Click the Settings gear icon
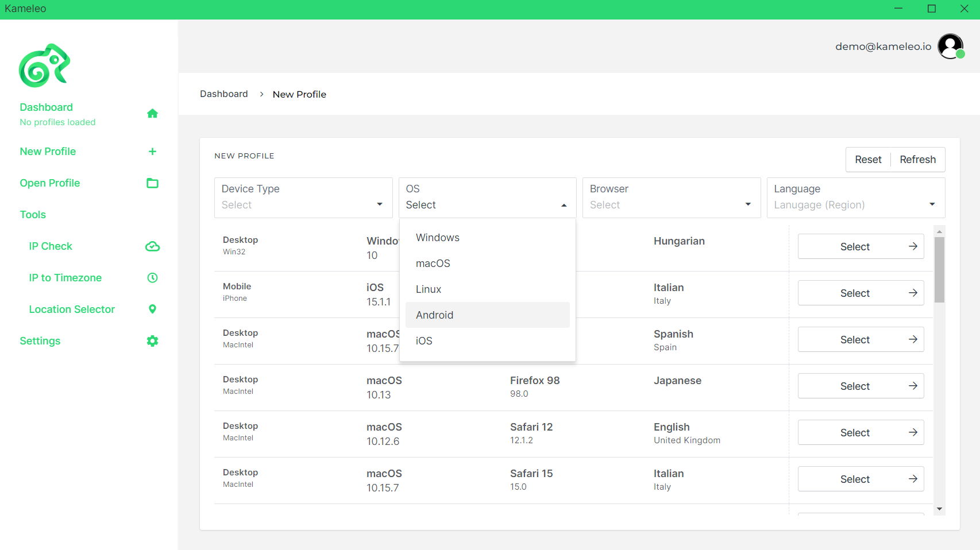 pyautogui.click(x=152, y=341)
